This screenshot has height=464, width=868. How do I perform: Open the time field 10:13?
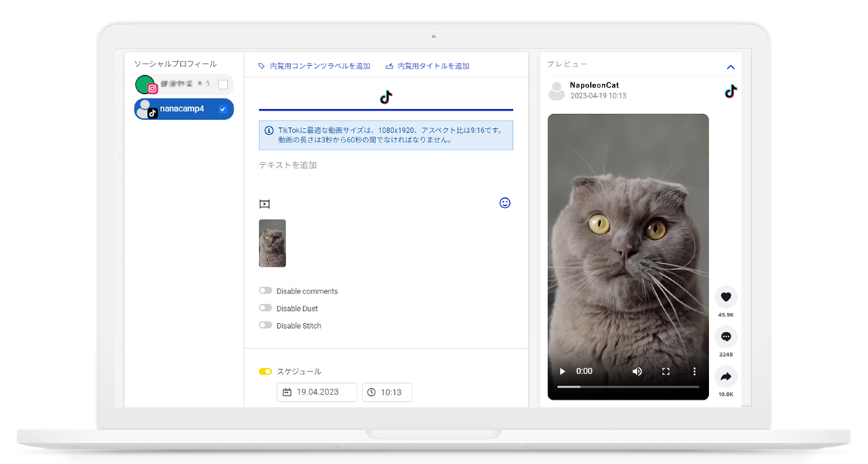(x=387, y=392)
